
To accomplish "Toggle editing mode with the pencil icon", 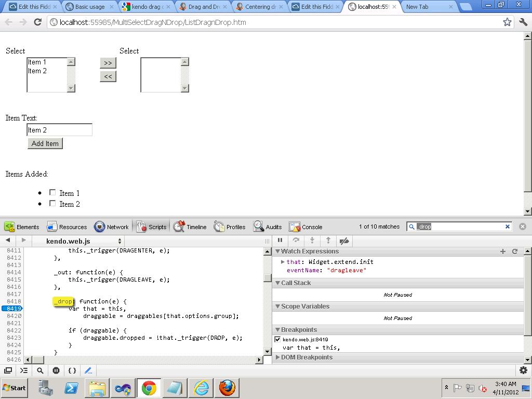I will tap(88, 370).
